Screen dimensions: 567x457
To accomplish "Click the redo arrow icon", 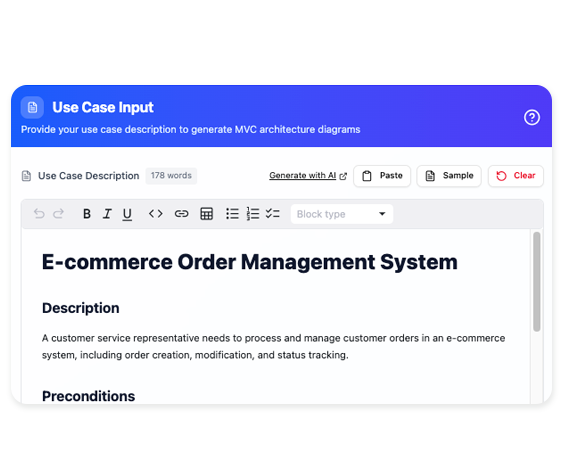I will (x=58, y=214).
